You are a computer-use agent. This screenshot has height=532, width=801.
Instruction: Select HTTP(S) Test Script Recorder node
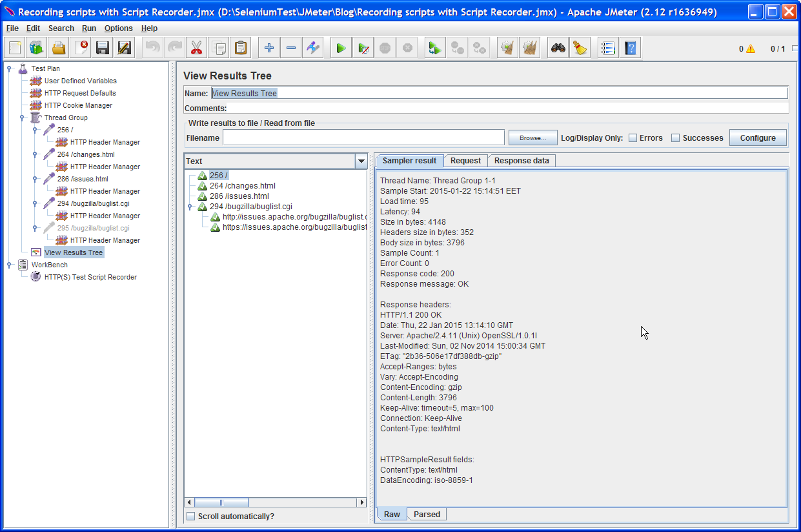(x=90, y=277)
